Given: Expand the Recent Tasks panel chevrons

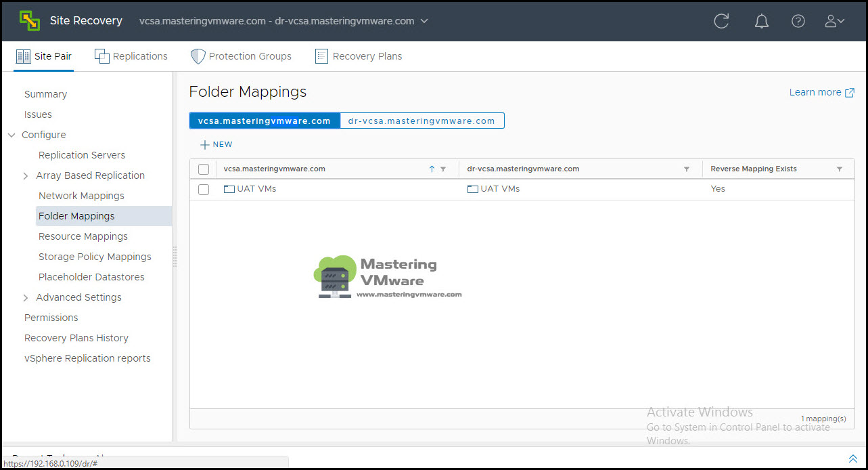Looking at the screenshot, I should coord(852,458).
